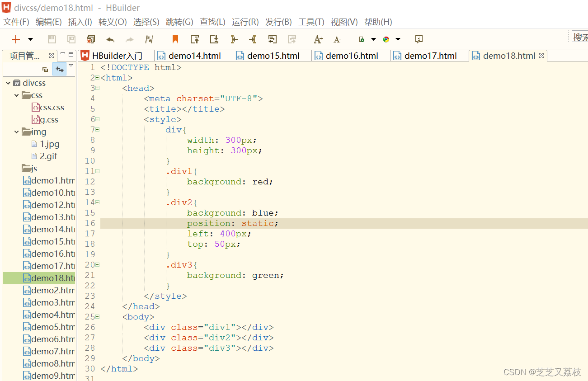Click the Save icon in the toolbar
Image resolution: width=588 pixels, height=381 pixels.
point(52,39)
